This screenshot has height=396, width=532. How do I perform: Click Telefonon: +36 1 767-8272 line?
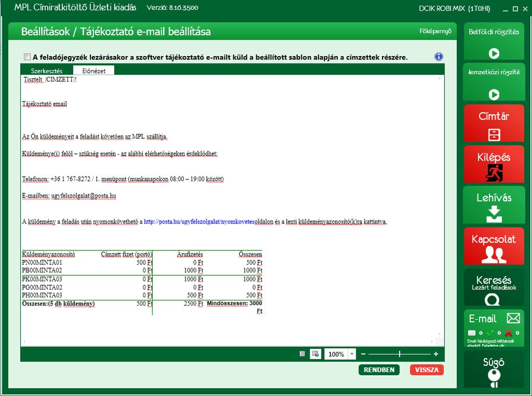(123, 179)
